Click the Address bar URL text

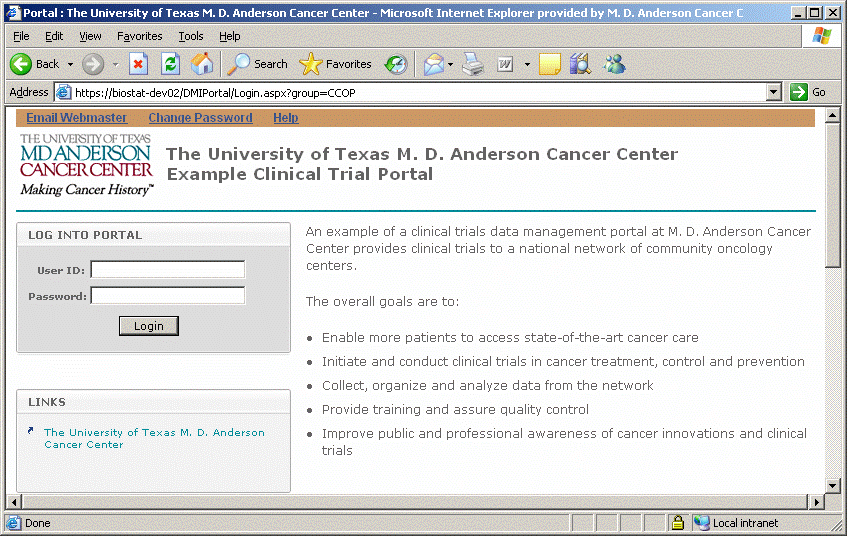pos(215,93)
